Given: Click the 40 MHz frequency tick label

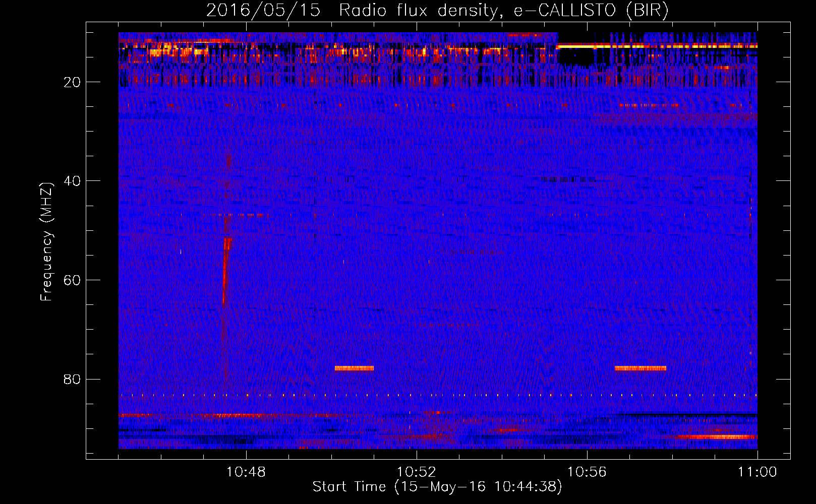Looking at the screenshot, I should click(73, 181).
